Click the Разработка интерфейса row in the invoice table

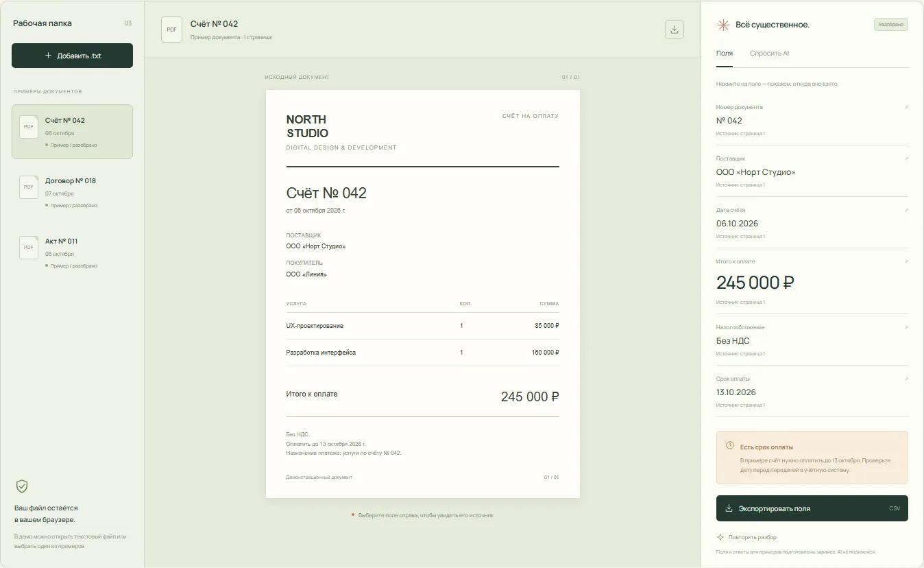click(422, 353)
